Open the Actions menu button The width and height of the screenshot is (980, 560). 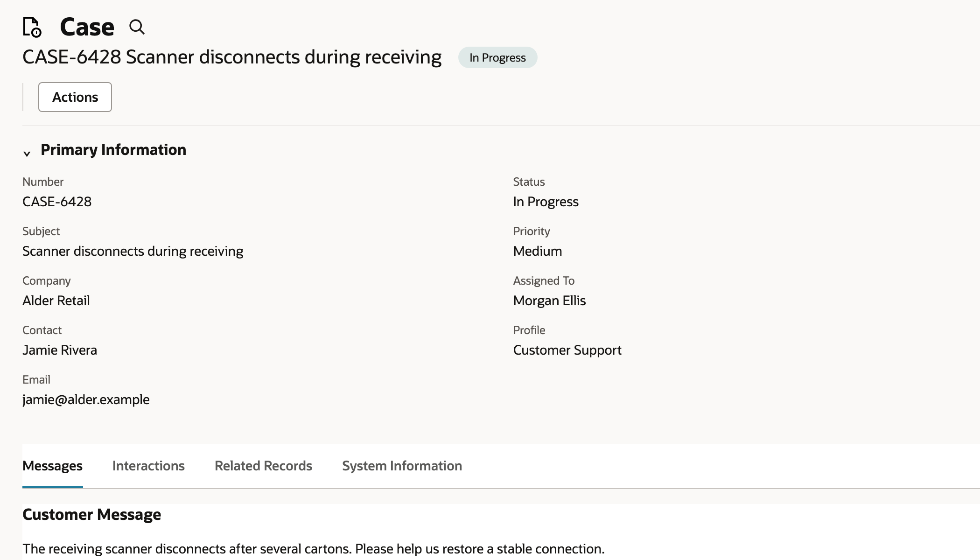(x=75, y=97)
